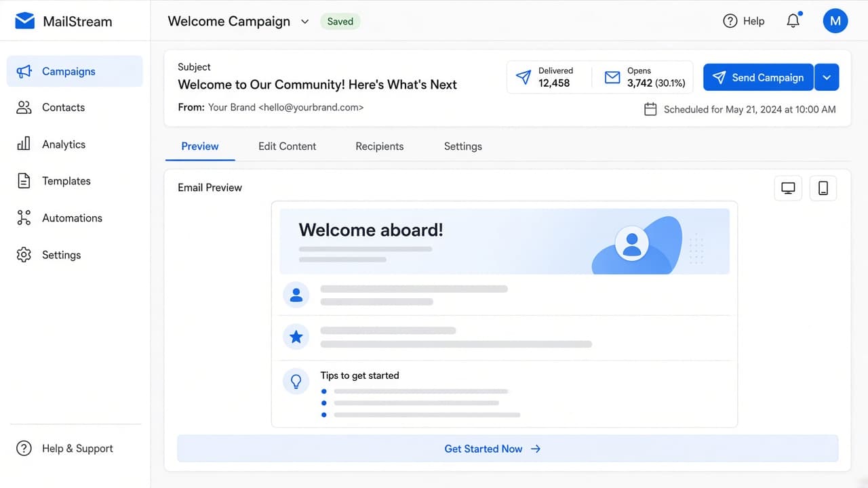Click the Help & Support question icon
The height and width of the screenshot is (488, 868).
(x=24, y=448)
